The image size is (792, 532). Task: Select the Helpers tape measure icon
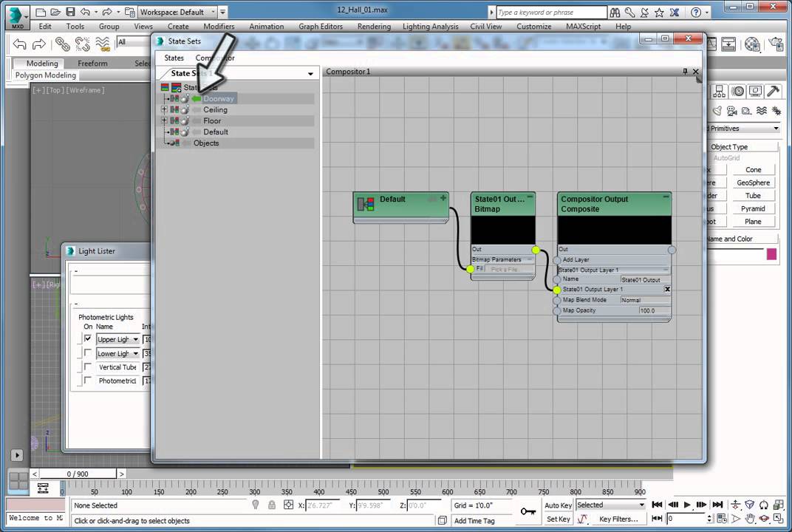pyautogui.click(x=746, y=111)
